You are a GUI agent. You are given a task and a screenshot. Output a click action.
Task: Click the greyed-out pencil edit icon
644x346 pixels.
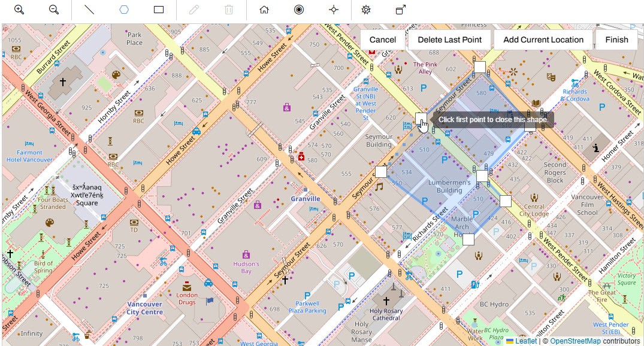pos(193,10)
